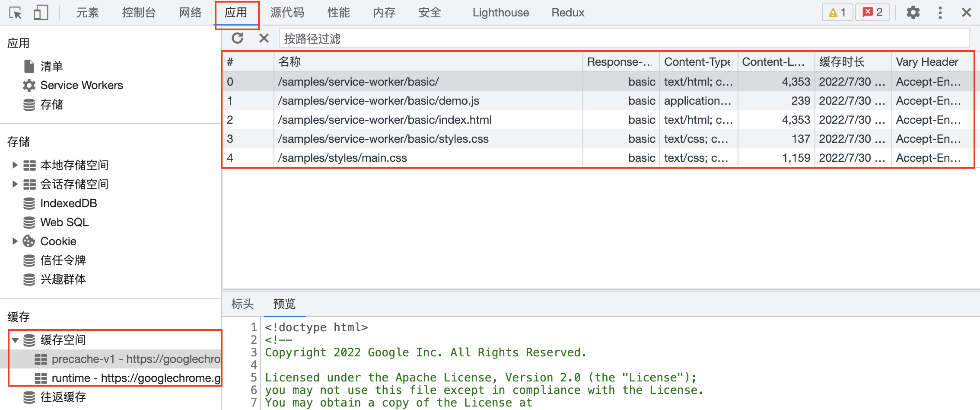Switch to the 网络 tab
This screenshot has width=980, height=410.
click(x=191, y=13)
